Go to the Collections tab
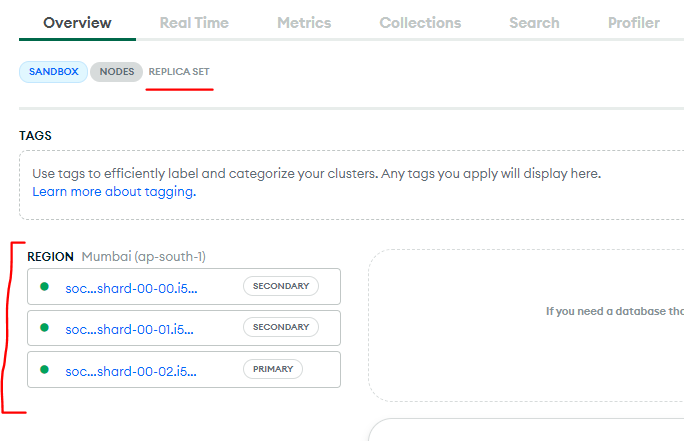This screenshot has height=441, width=684. coord(420,22)
